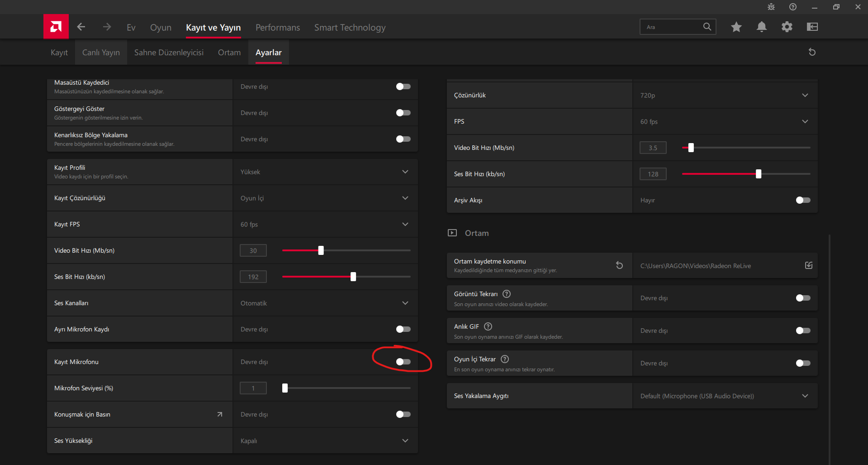The image size is (868, 465).
Task: Open help for Görüntü Tekrarı
Action: pos(507,294)
